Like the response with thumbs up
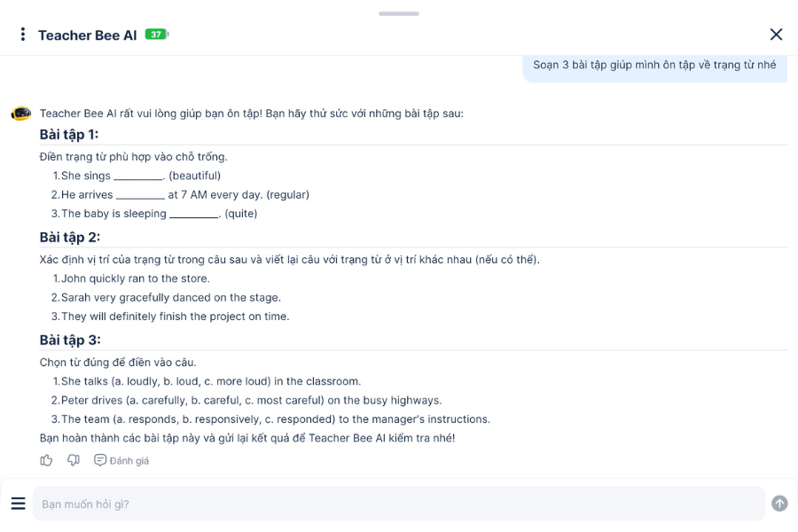This screenshot has width=798, height=532. point(46,460)
